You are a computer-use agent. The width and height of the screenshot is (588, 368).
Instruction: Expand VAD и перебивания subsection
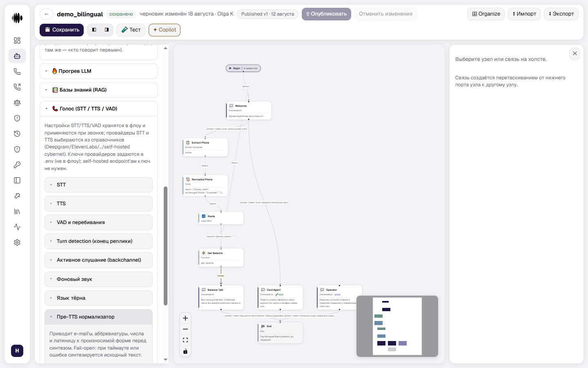tap(98, 222)
